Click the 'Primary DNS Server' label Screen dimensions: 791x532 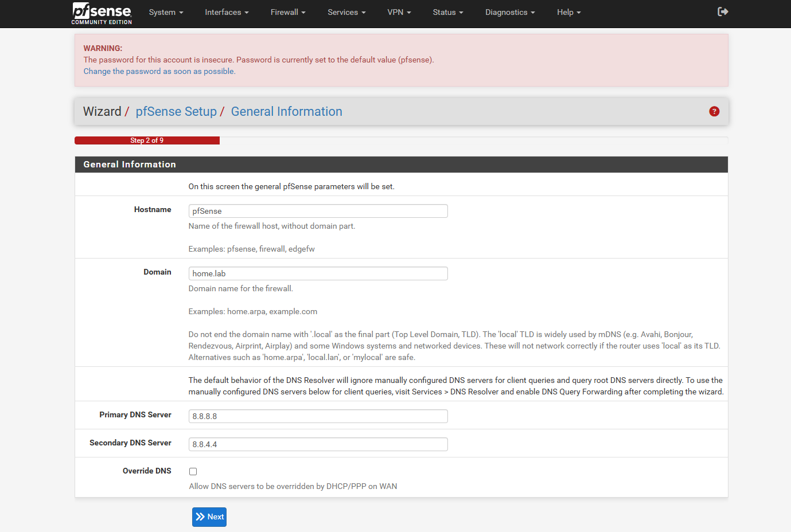pyautogui.click(x=135, y=414)
